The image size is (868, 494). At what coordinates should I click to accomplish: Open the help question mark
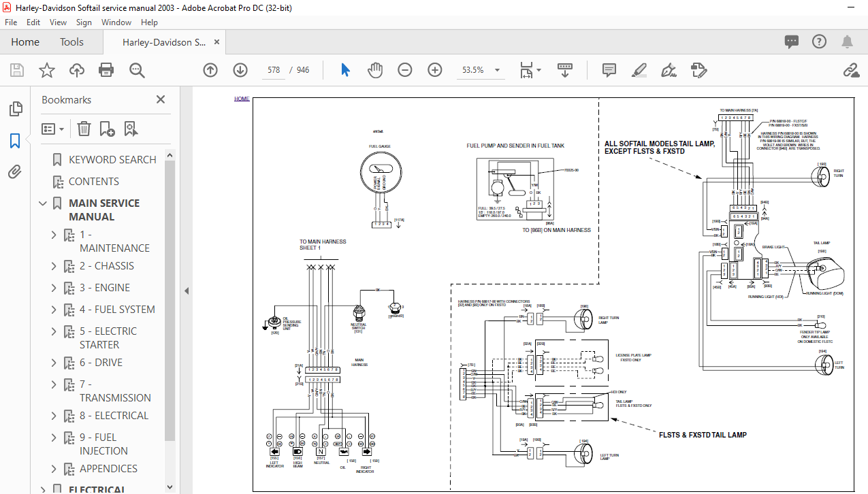tap(819, 42)
